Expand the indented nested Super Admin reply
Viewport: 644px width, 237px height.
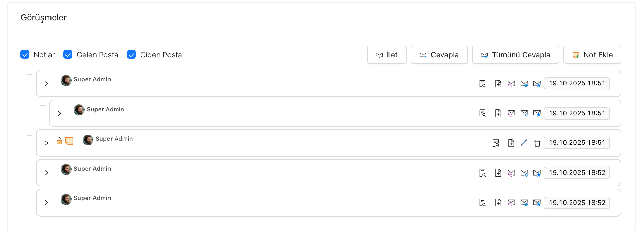point(59,113)
